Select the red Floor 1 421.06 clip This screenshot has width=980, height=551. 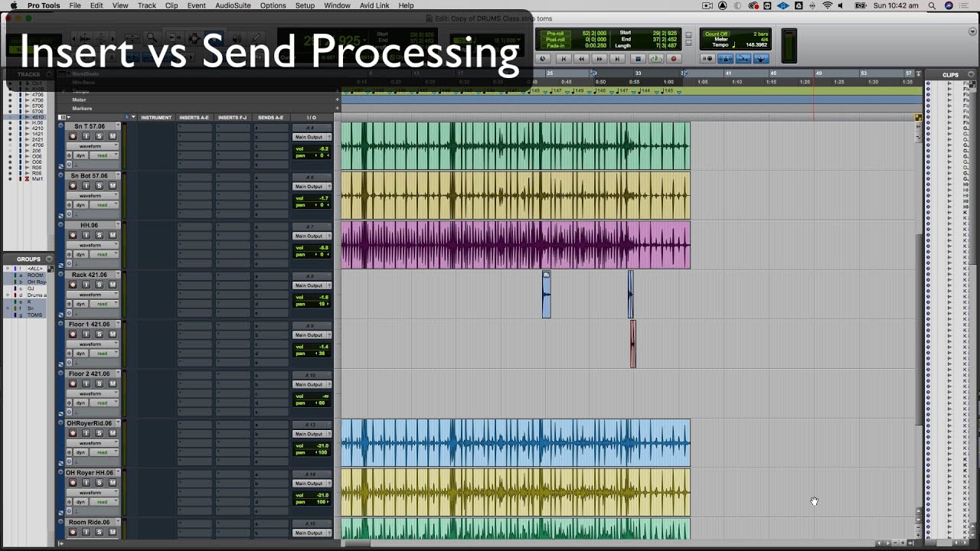633,344
